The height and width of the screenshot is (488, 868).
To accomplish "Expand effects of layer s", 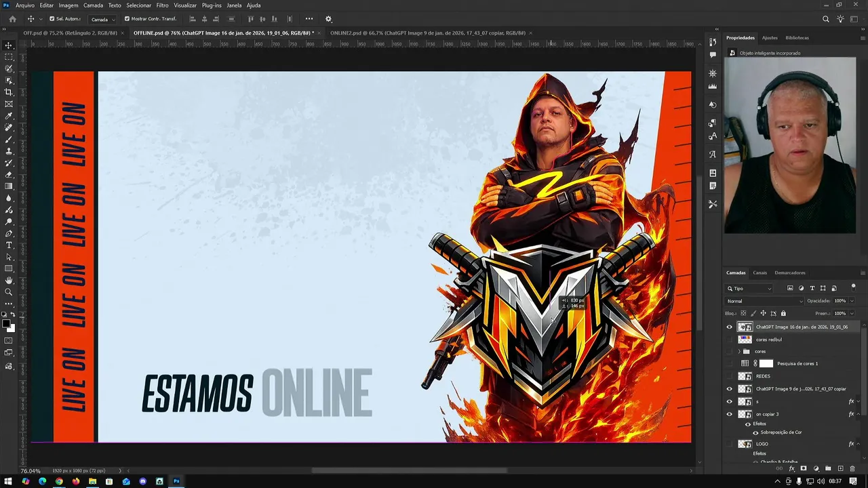I will click(859, 401).
